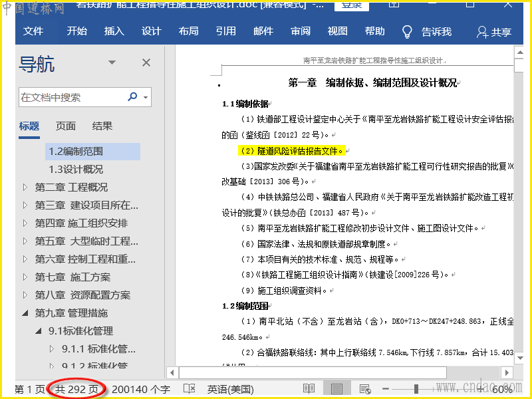Click the 英语(美国) language indicator
Image resolution: width=532 pixels, height=399 pixels.
(231, 390)
